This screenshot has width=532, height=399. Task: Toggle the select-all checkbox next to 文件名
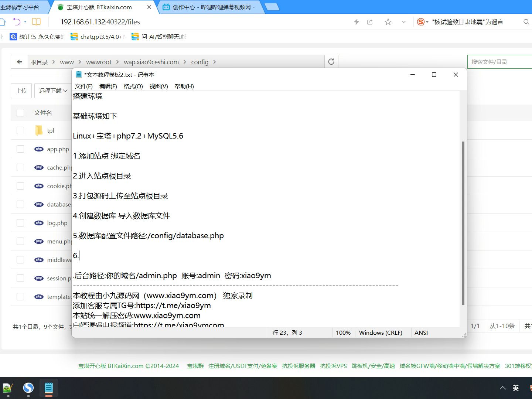coord(20,113)
